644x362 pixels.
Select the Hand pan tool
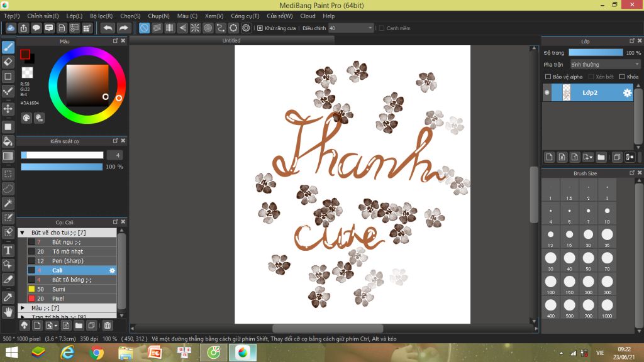pos(8,312)
